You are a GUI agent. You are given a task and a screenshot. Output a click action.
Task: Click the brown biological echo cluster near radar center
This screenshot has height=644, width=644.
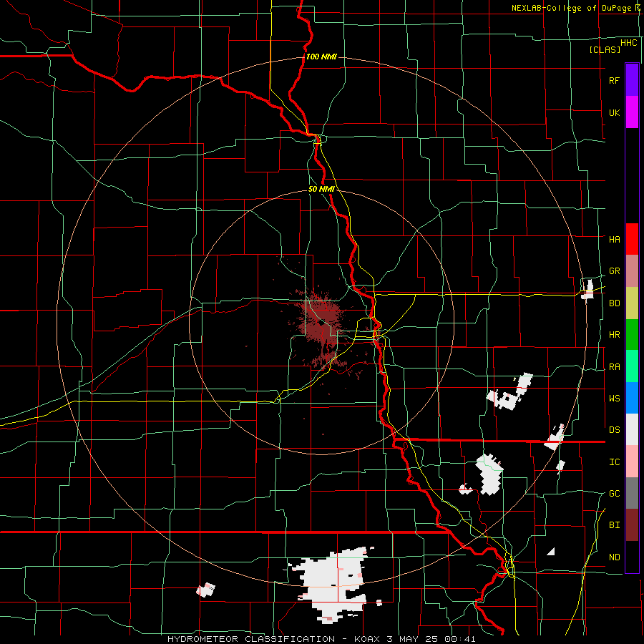point(323,324)
